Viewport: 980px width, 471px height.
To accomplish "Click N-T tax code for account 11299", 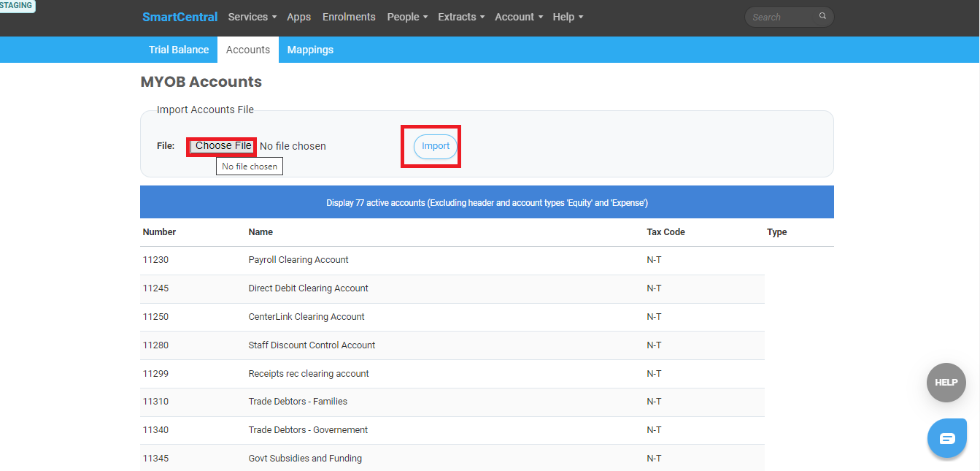I will [x=655, y=374].
